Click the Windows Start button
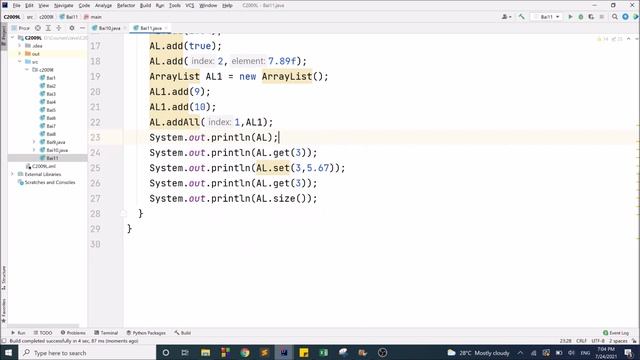Viewport: 640px width, 360px height. [x=8, y=352]
